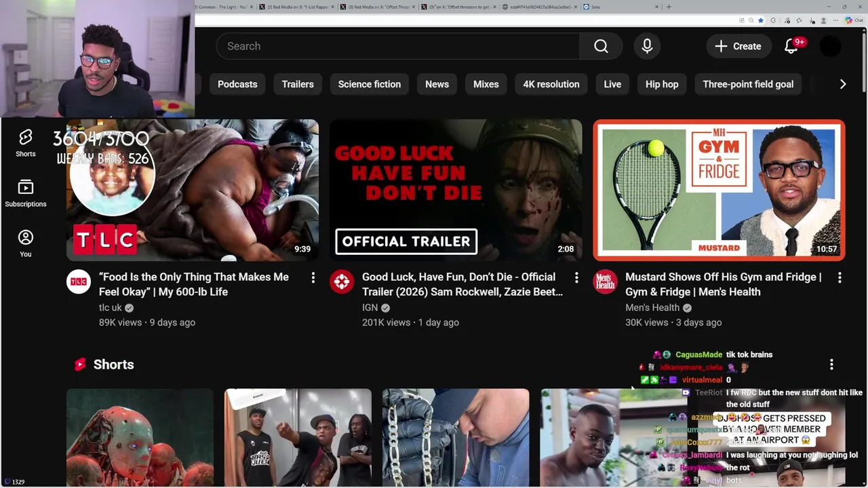Switch to the Sora browser tab
868x488 pixels.
(620, 7)
